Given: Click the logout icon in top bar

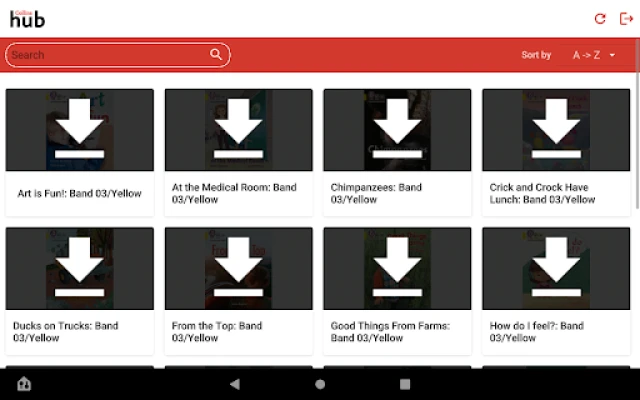Looking at the screenshot, I should (626, 18).
